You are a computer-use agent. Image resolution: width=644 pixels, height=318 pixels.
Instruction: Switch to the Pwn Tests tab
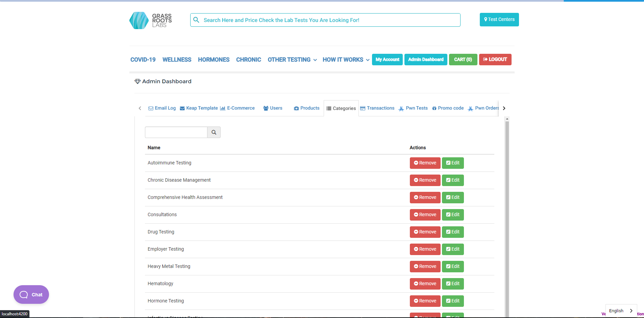413,108
